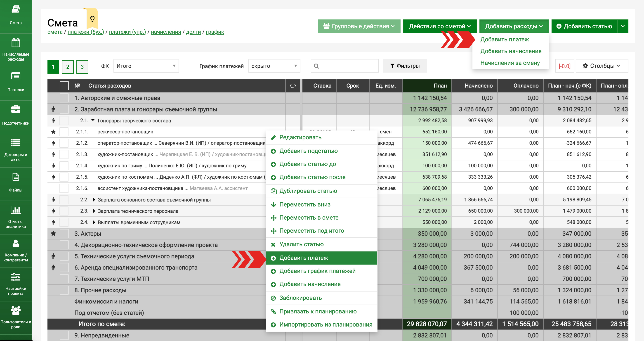Open the Отчеты, аналитика chart icon

16,210
